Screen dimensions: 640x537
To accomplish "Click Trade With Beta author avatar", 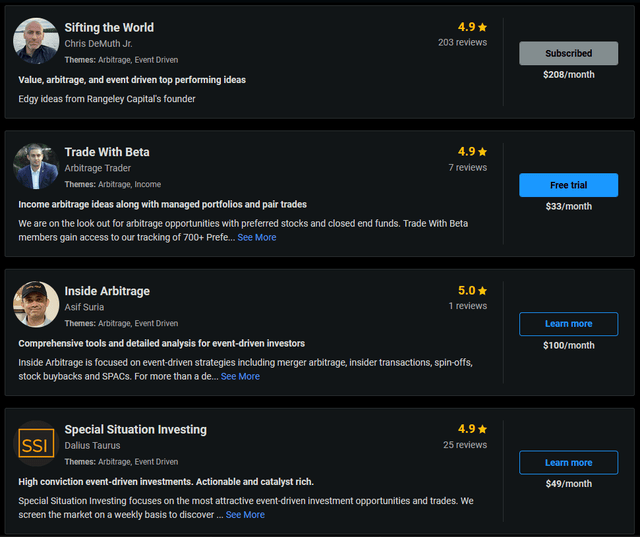I will [x=36, y=166].
